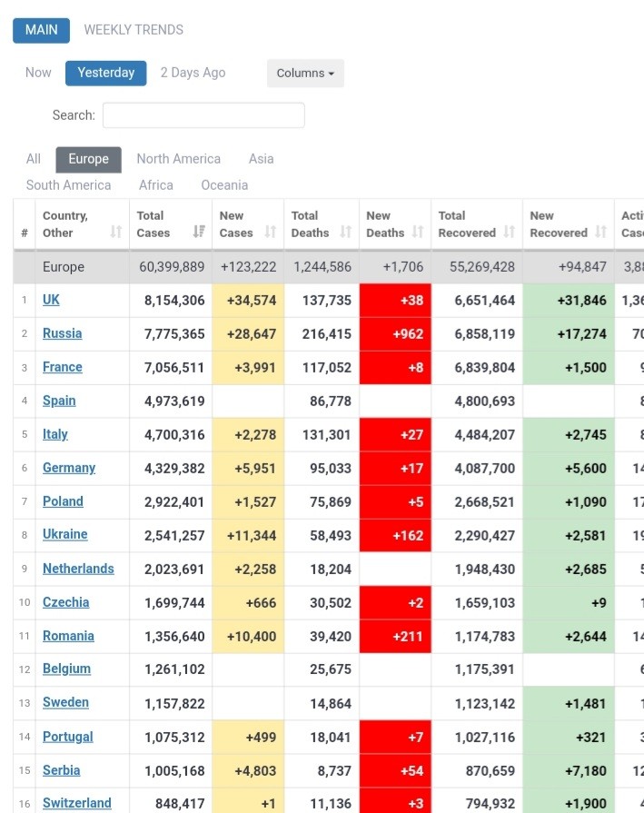644x813 pixels.
Task: Sort by New Recovered arrows icon
Action: click(600, 233)
